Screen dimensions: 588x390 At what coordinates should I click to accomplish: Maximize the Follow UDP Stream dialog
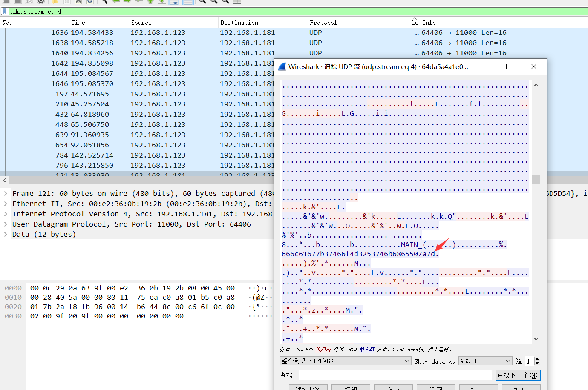click(x=509, y=66)
